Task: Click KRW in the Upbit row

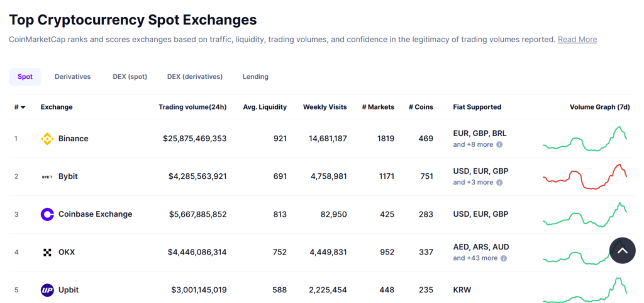Action: click(x=462, y=290)
